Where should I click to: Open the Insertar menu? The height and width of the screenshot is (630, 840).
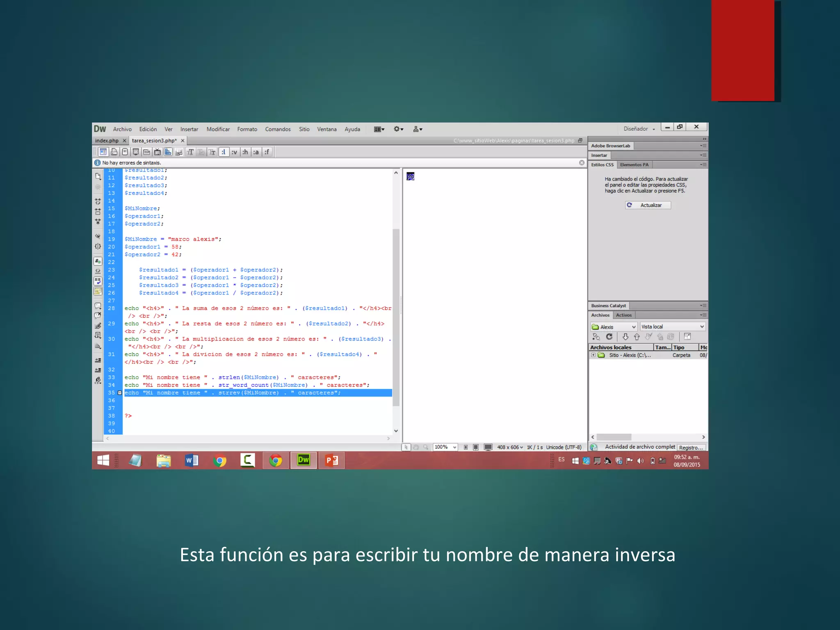(x=189, y=129)
